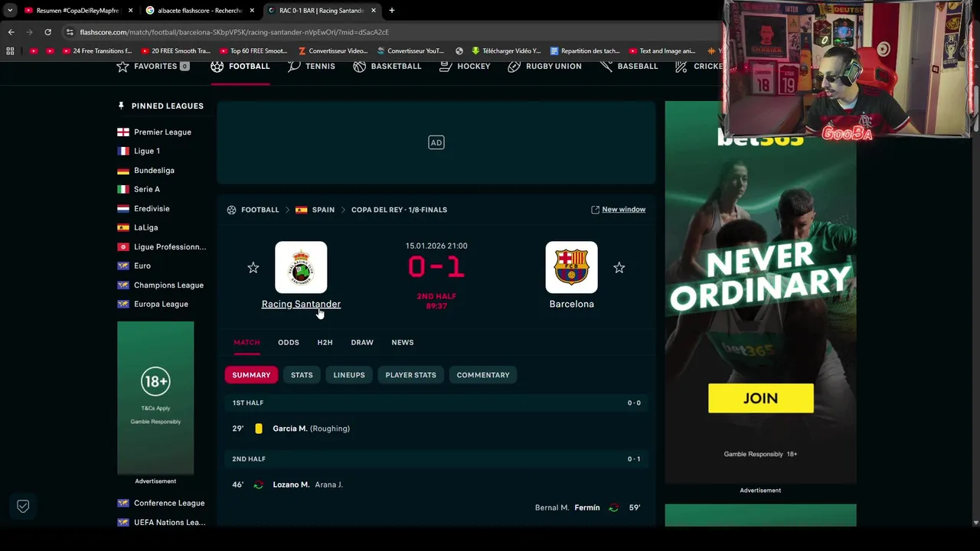Open the Chrome apps grid shortcut
The width and height of the screenshot is (980, 551).
tap(10, 51)
